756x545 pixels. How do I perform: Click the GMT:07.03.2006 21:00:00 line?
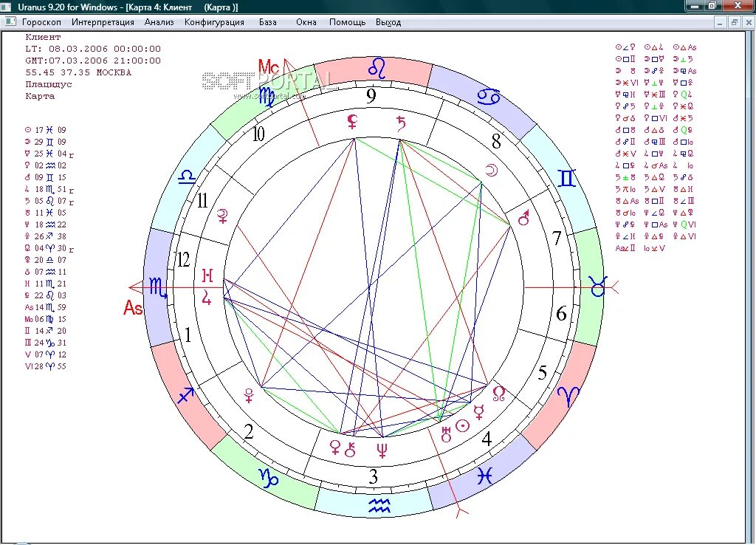click(93, 61)
